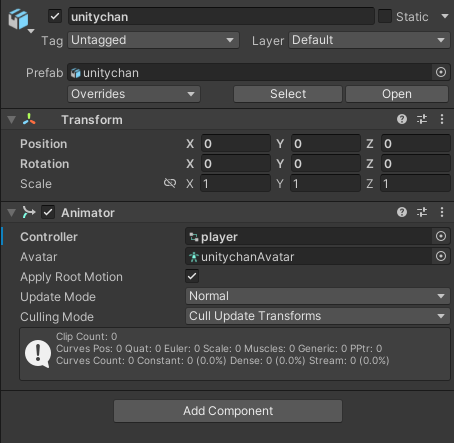Click the Rotation label

point(45,164)
